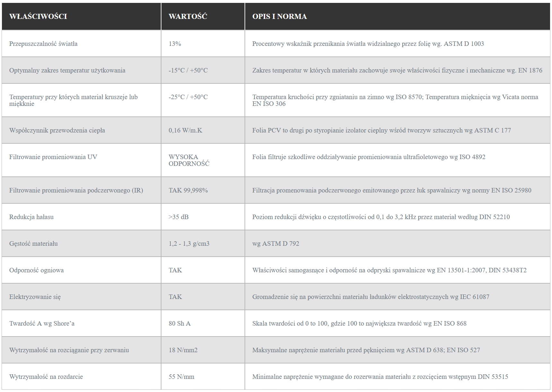Click the TAK 99,998% value

[x=188, y=190]
